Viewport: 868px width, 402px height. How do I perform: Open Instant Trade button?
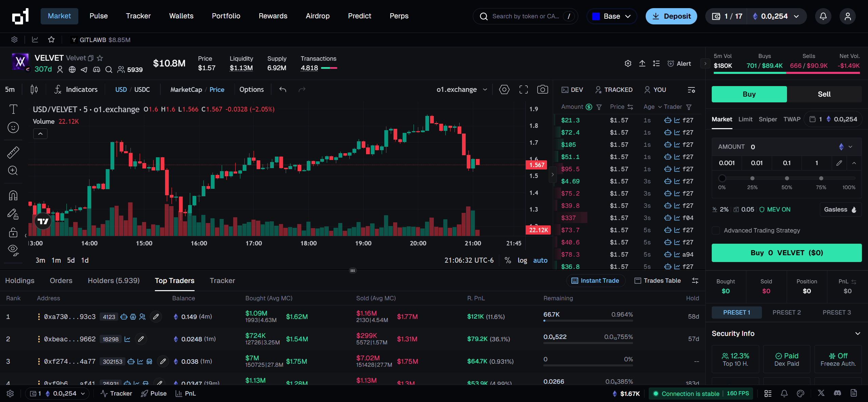click(596, 281)
